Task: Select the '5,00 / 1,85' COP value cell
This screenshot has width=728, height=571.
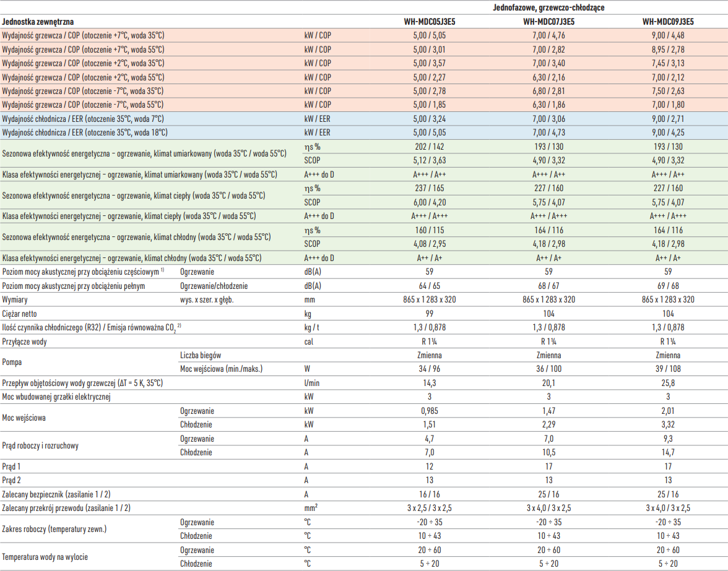Action: 428,105
